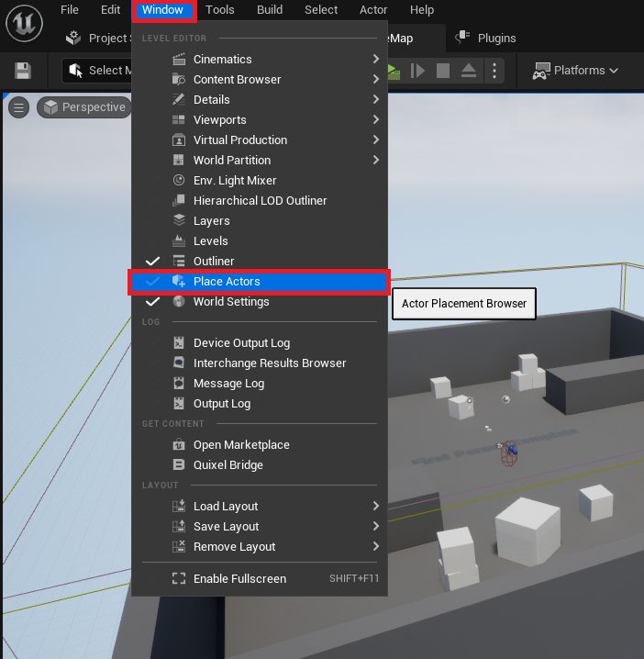Open the Select menu
This screenshot has height=659, width=644.
click(321, 10)
